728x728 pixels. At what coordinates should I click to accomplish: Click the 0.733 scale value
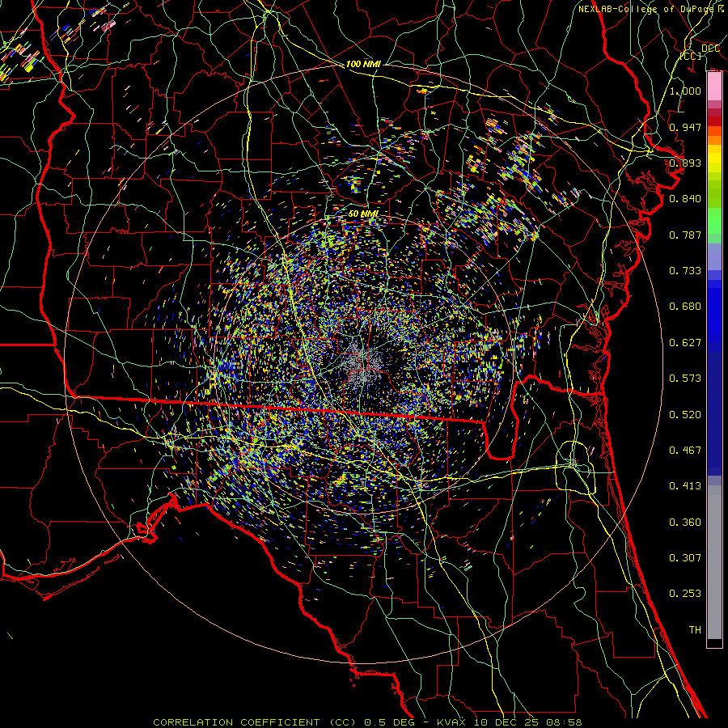pyautogui.click(x=685, y=271)
